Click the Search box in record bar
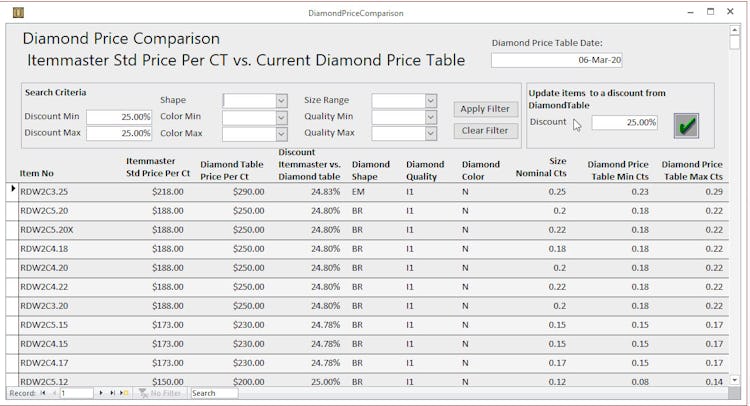The width and height of the screenshot is (750, 406). 214,393
